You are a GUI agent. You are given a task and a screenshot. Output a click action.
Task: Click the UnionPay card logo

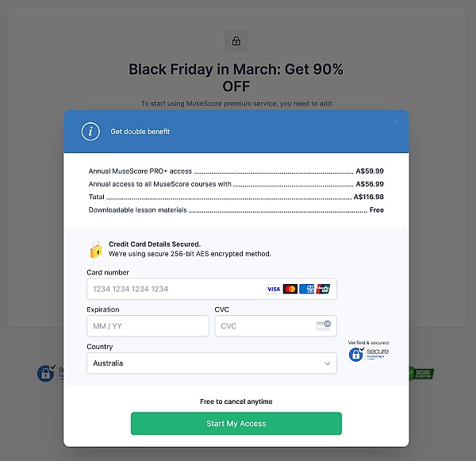[x=322, y=289]
